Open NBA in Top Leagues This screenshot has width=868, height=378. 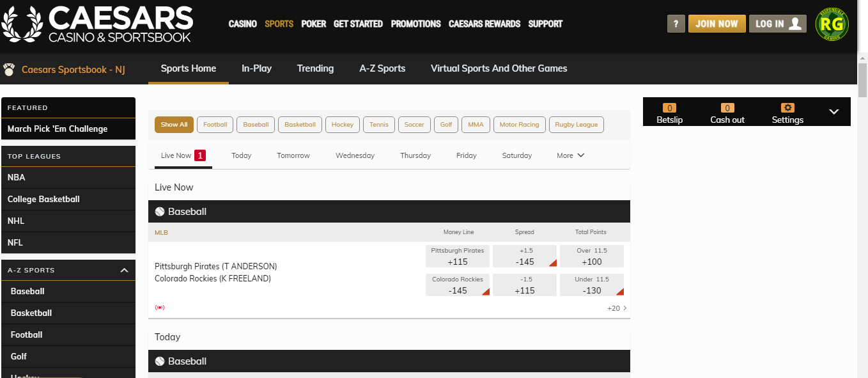coord(68,177)
